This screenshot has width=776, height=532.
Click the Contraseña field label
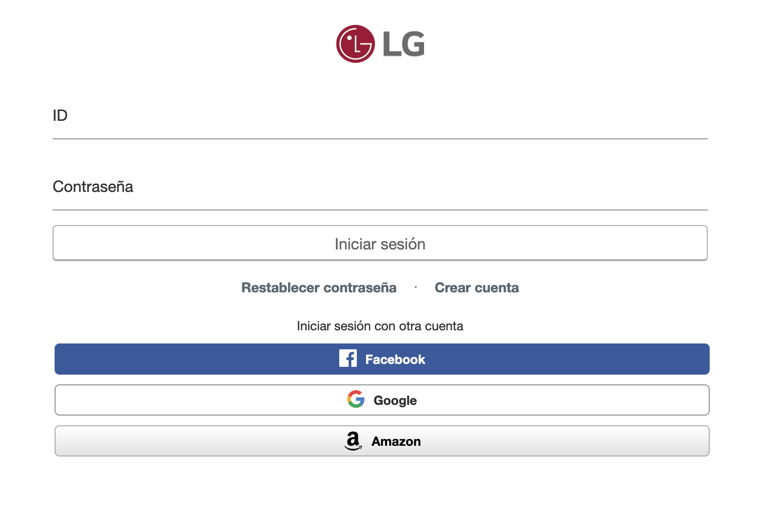coord(93,187)
